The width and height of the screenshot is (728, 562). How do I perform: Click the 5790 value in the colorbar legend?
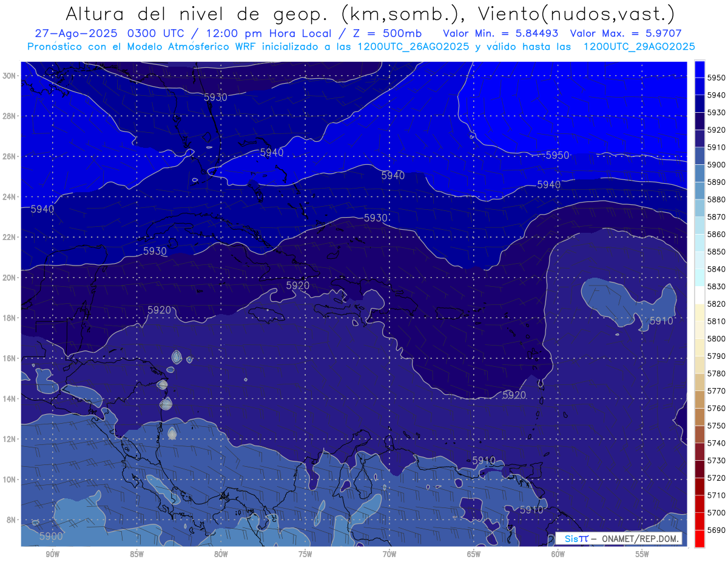(x=716, y=356)
